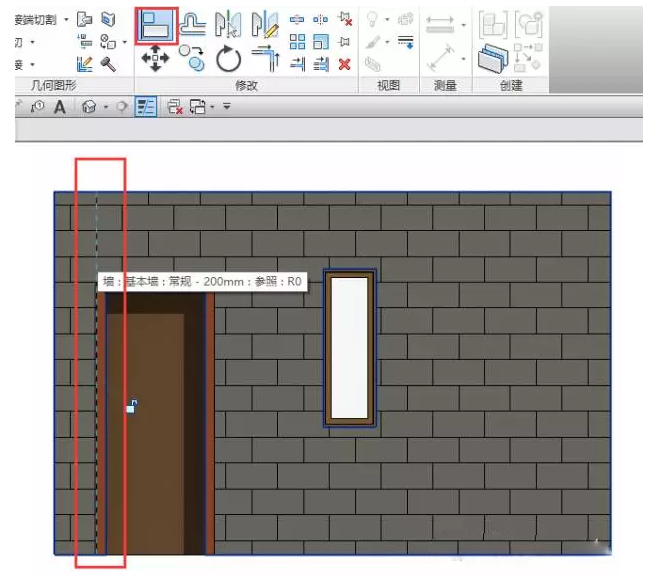Select the Align tool in Modify panel
The image size is (645, 581).
156,24
